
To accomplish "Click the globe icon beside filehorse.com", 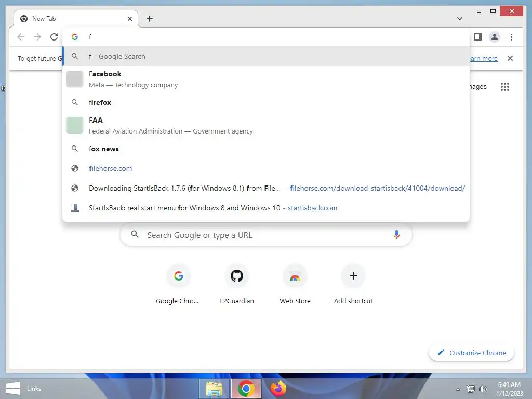I will pyautogui.click(x=75, y=168).
